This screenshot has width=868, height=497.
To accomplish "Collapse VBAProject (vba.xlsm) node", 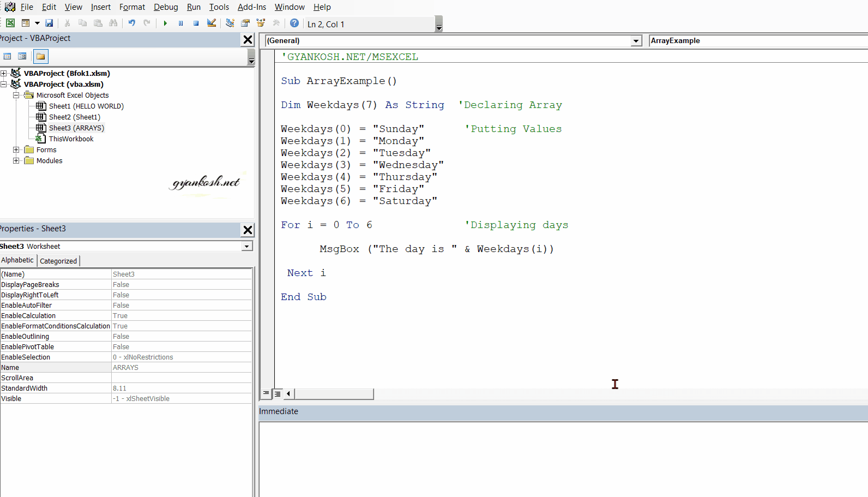I will coord(4,84).
